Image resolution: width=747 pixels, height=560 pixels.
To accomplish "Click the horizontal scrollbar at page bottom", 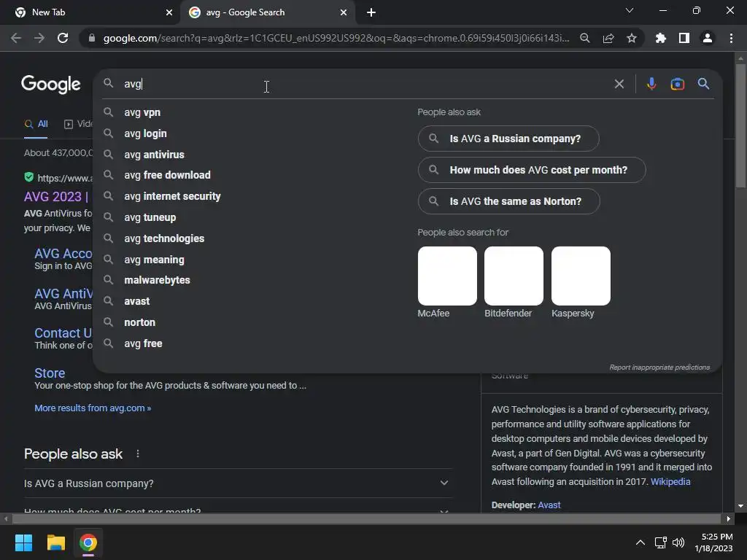I will pos(366,518).
